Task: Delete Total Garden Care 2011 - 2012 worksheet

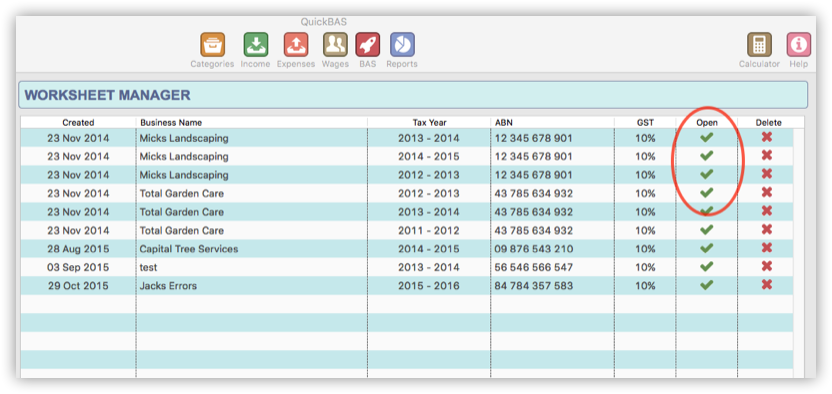Action: coord(766,230)
